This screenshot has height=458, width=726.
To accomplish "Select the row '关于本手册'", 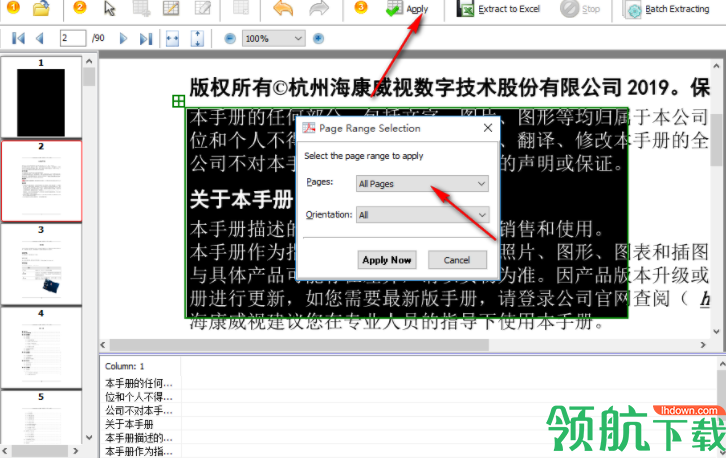I will click(129, 424).
